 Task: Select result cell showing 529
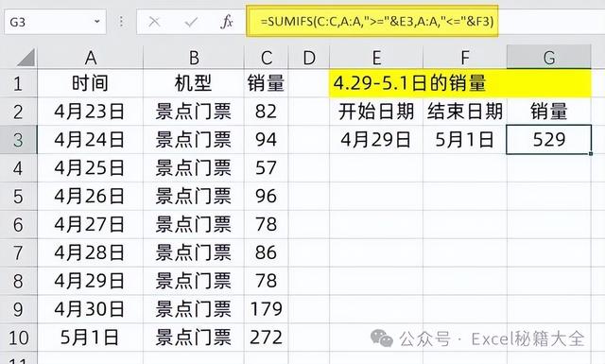549,139
